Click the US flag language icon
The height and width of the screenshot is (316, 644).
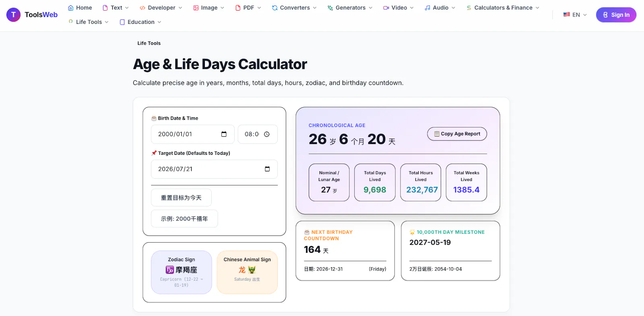pos(567,15)
